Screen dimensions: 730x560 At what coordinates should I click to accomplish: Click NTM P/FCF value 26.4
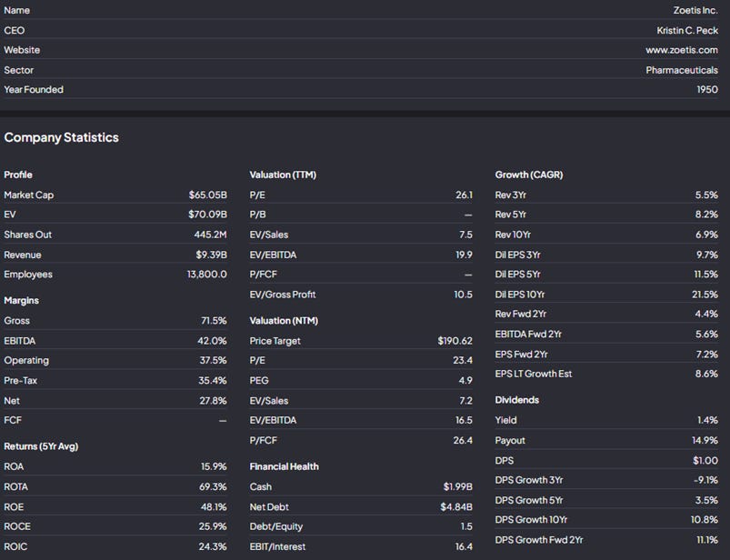coord(463,440)
